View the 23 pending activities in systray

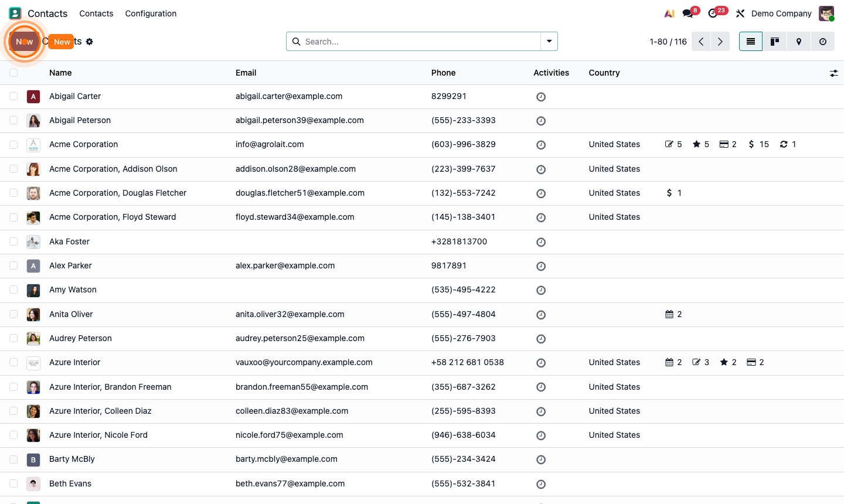point(713,13)
